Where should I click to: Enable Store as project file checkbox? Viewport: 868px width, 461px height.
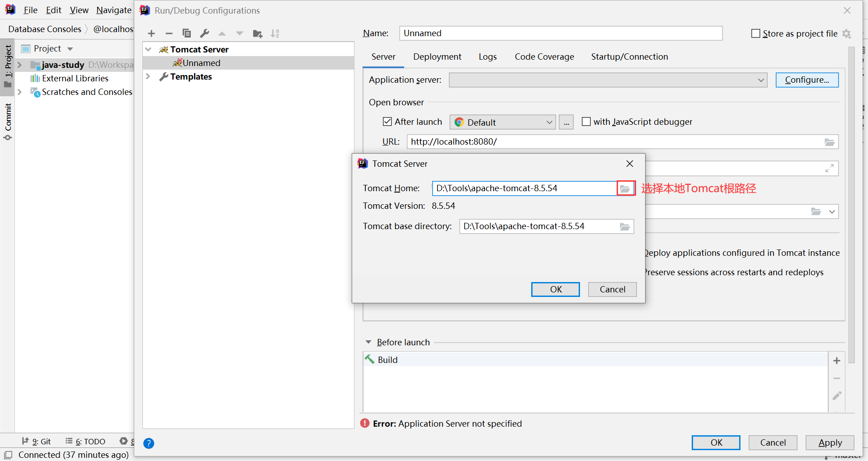755,33
